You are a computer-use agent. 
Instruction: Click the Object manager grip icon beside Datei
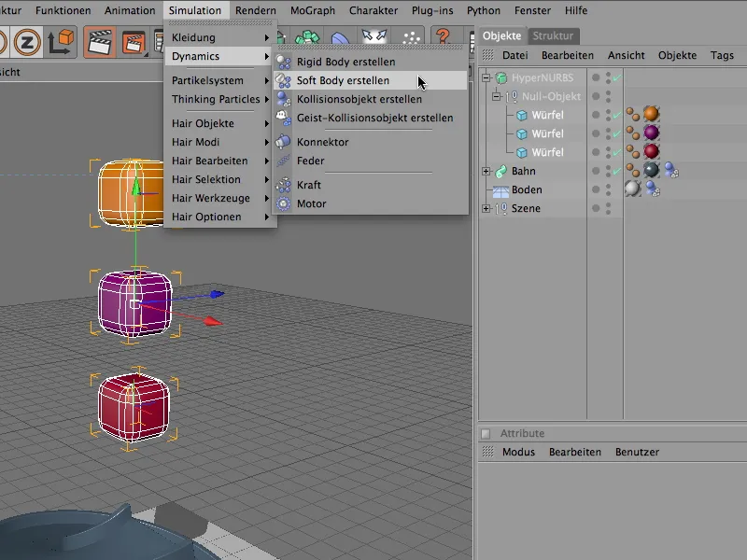[487, 55]
